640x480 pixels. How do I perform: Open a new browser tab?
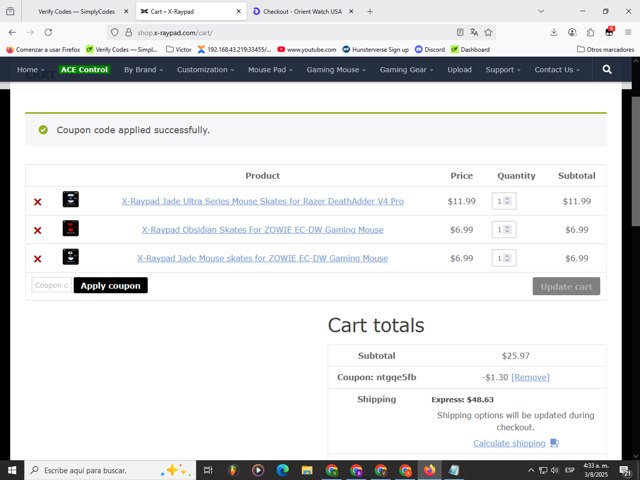click(x=370, y=11)
